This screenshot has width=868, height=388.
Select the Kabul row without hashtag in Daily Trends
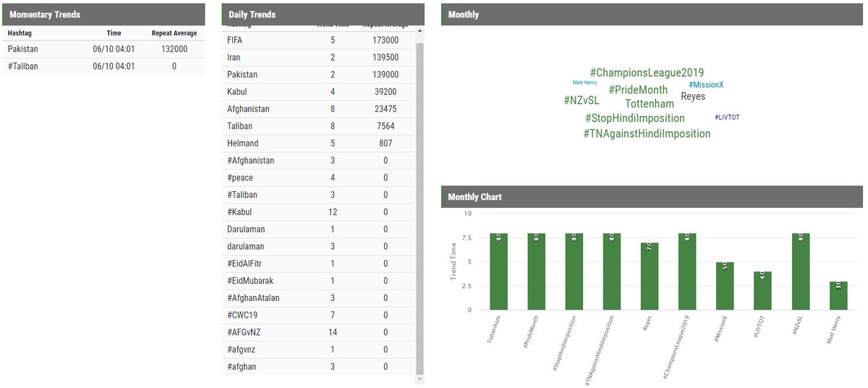pyautogui.click(x=318, y=92)
